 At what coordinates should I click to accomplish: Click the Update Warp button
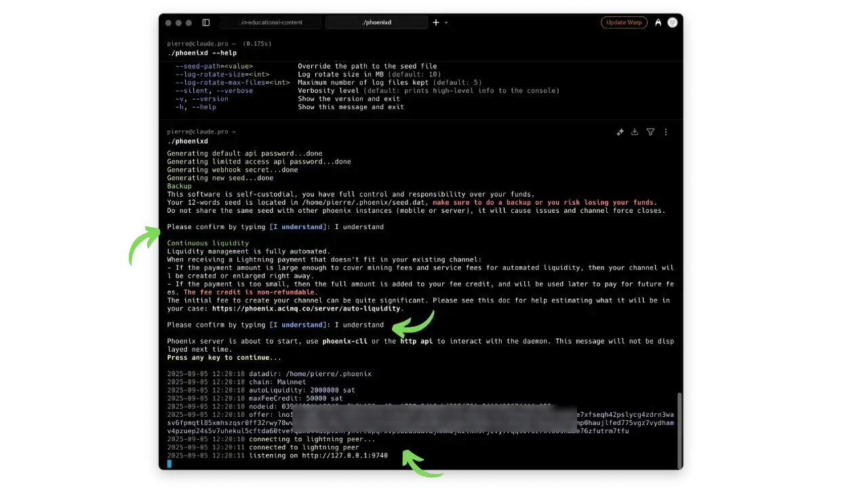[624, 22]
